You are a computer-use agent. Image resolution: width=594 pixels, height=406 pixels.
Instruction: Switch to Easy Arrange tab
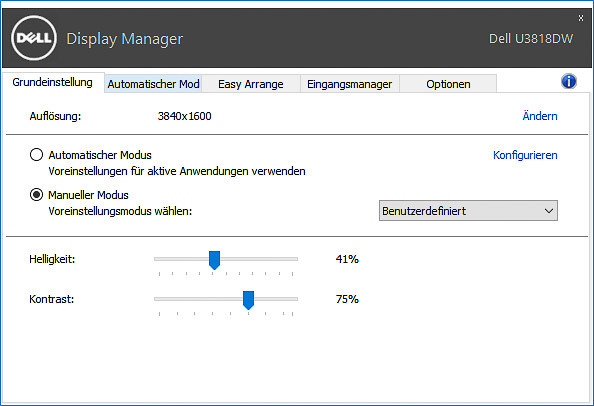tap(251, 84)
